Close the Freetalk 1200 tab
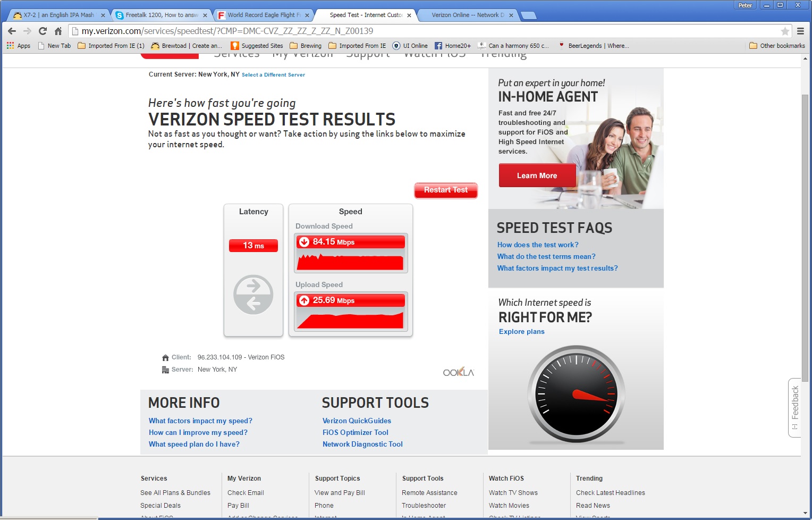Viewport: 812px width, 520px height. point(205,15)
